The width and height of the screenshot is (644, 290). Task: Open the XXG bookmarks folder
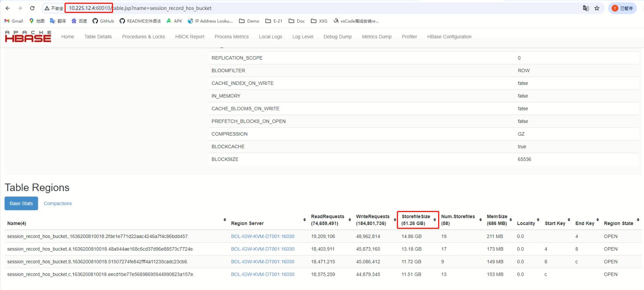pos(319,21)
